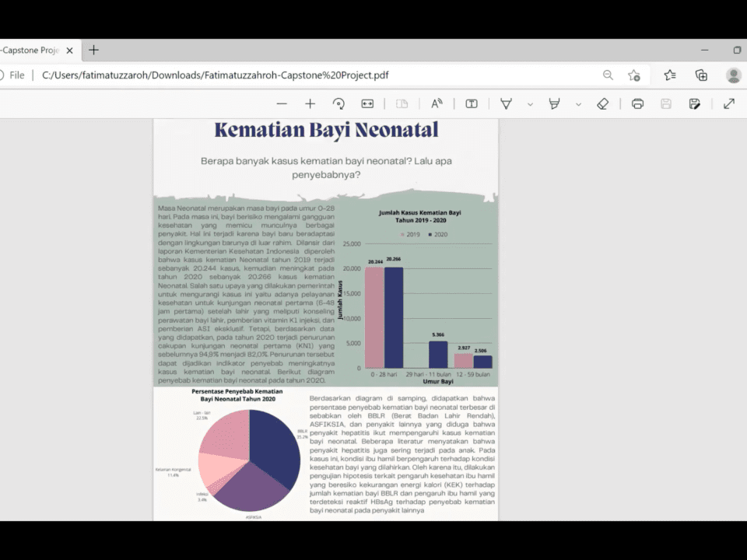This screenshot has width=747, height=560.
Task: Close the Capstone Project tab
Action: [69, 51]
